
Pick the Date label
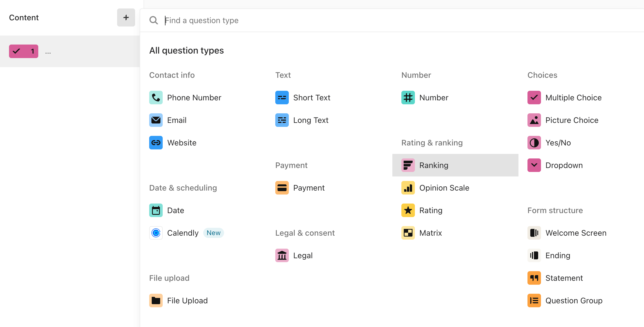click(176, 210)
